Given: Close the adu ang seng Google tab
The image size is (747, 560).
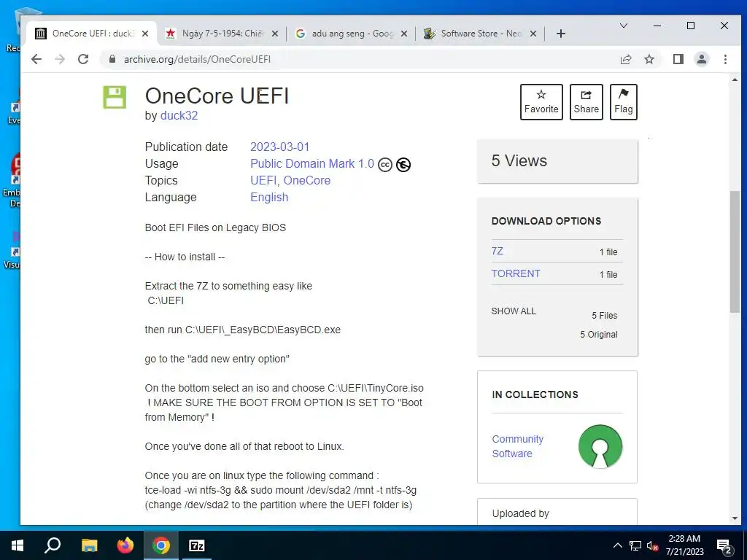Looking at the screenshot, I should [x=404, y=34].
